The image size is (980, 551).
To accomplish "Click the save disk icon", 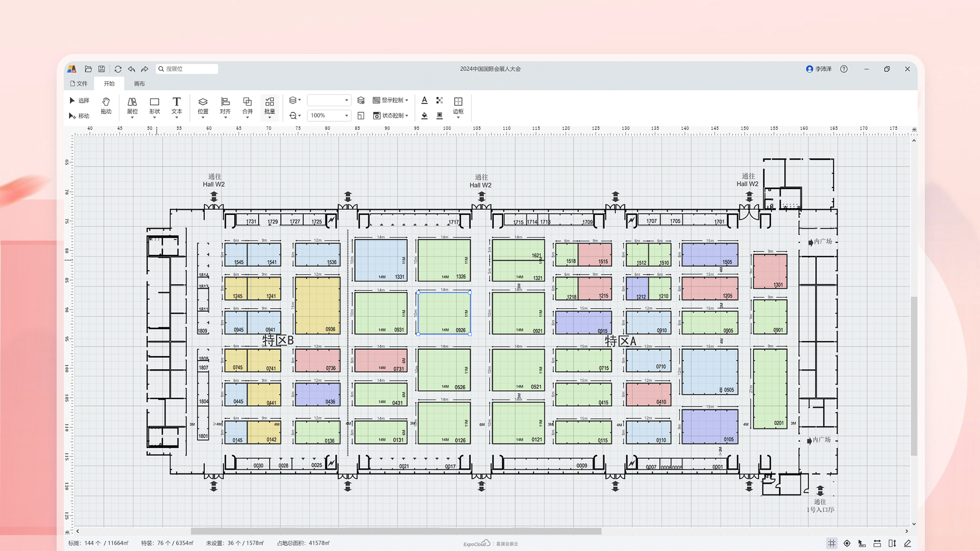I will click(102, 69).
